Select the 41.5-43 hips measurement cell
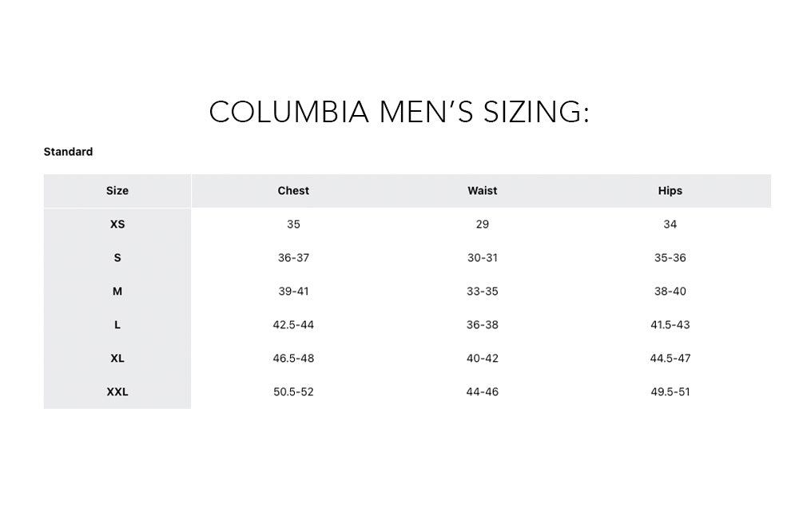 pos(670,325)
